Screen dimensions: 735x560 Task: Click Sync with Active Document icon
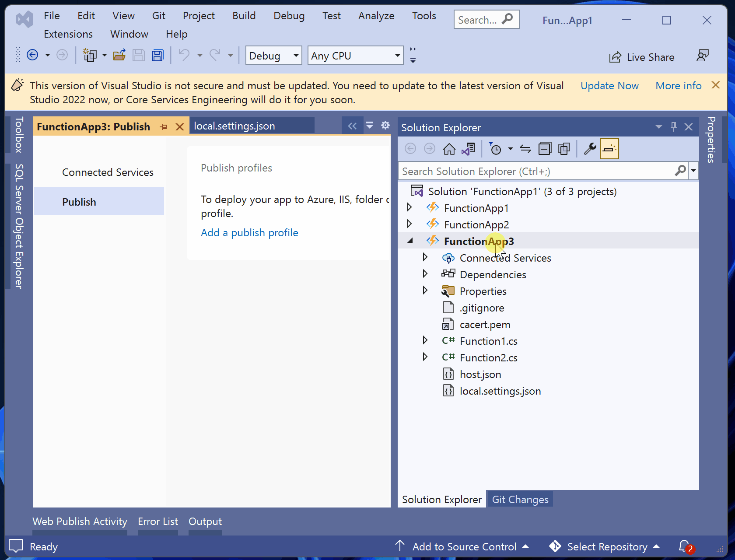point(525,149)
